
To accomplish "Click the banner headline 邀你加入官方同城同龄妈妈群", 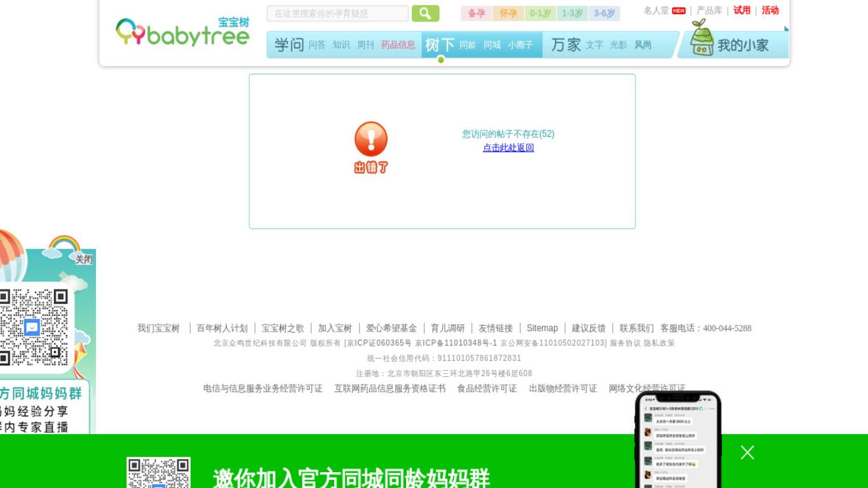I will pos(351,478).
